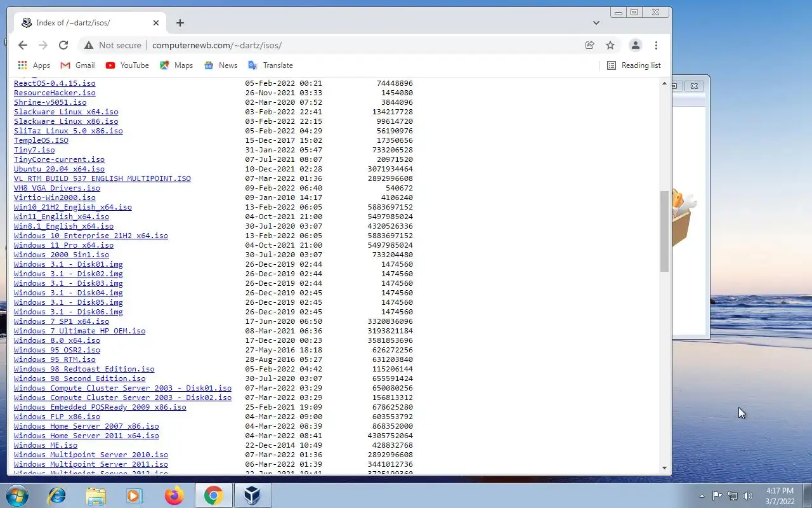Open a new tab with the plus button
Viewport: 812px width, 508px height.
[x=180, y=23]
